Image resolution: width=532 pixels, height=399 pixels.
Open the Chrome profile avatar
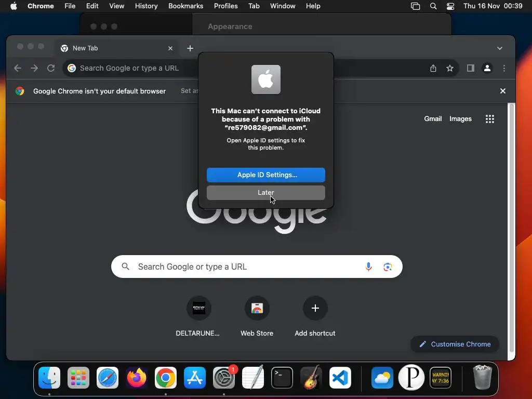(x=487, y=68)
